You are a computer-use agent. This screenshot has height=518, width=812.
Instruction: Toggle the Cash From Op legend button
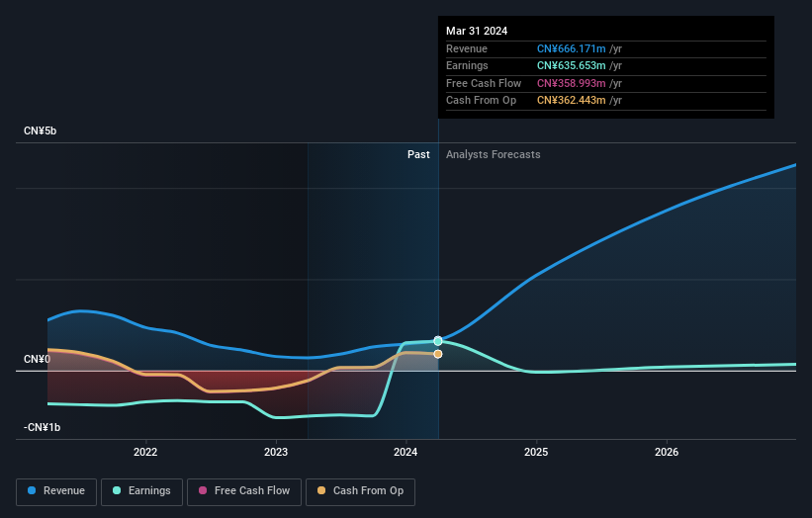coord(360,491)
